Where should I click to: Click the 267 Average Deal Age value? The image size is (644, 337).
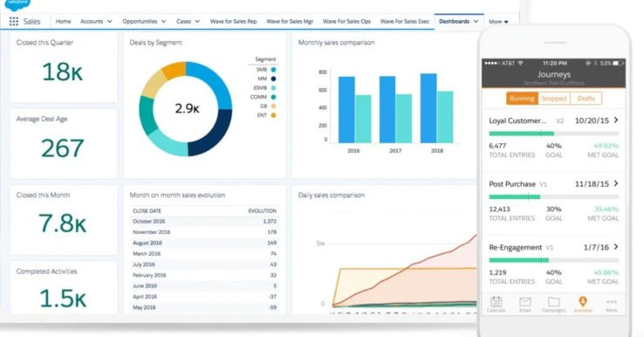point(63,148)
